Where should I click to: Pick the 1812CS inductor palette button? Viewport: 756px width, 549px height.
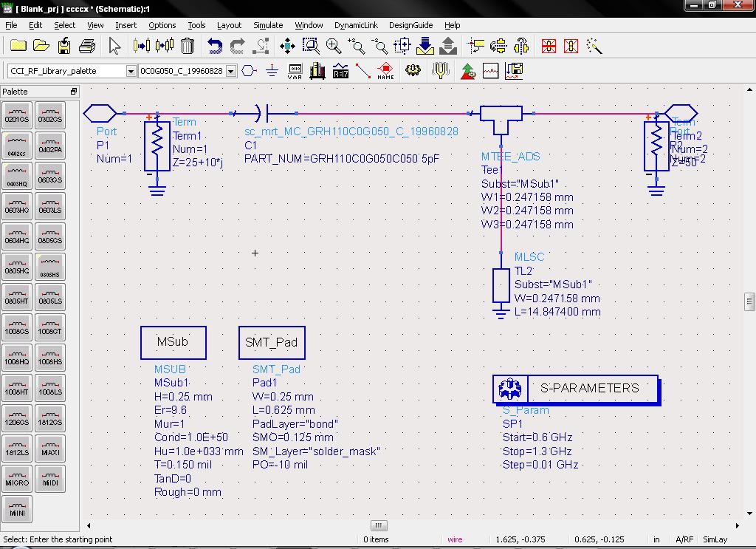[50, 418]
